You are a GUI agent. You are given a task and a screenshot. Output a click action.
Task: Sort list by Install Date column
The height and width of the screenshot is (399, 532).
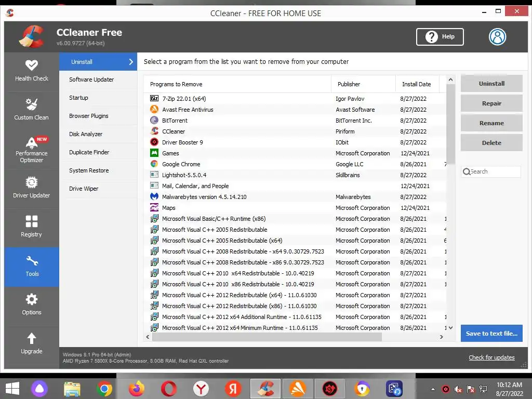click(x=417, y=84)
